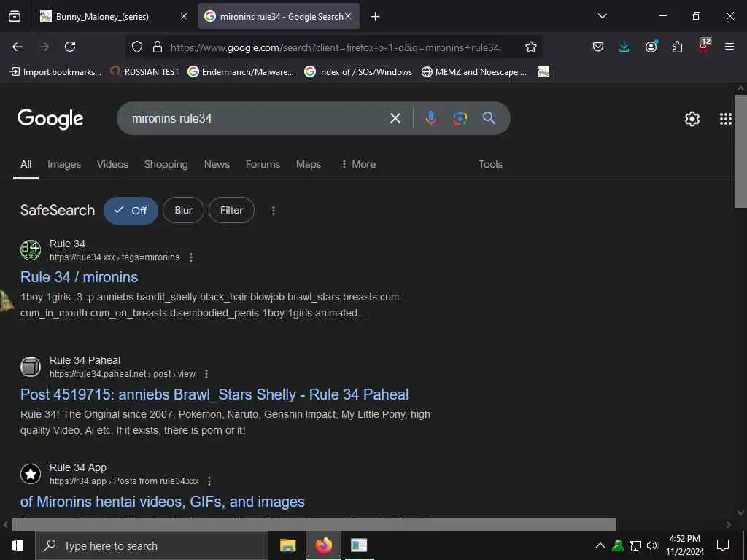
Task: Click the horizontal page scrollbar thumb
Action: coord(314,524)
